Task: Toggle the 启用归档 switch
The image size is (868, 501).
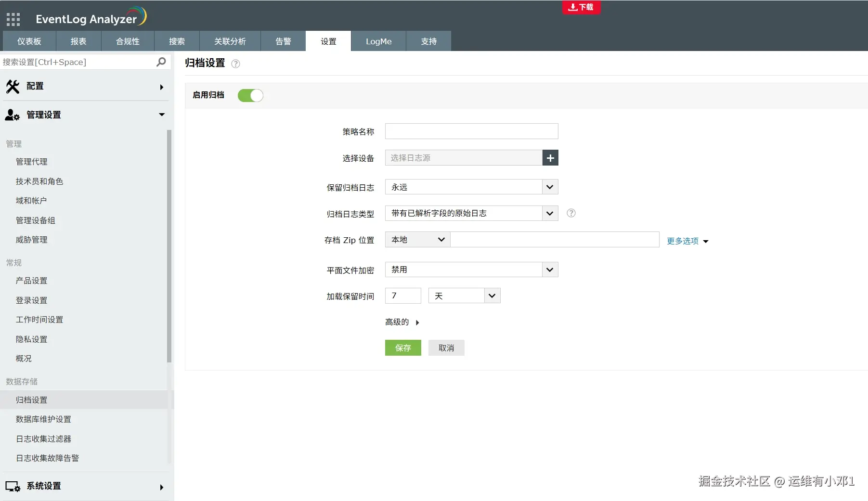Action: (x=250, y=95)
